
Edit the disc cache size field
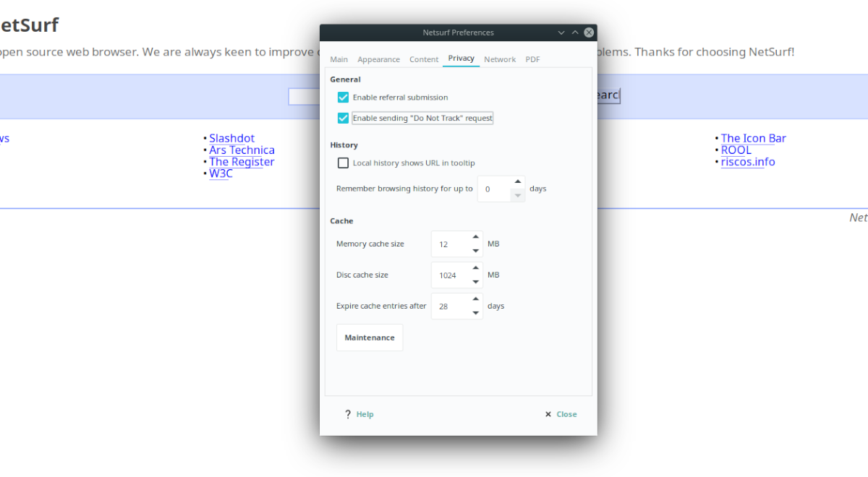tap(448, 275)
